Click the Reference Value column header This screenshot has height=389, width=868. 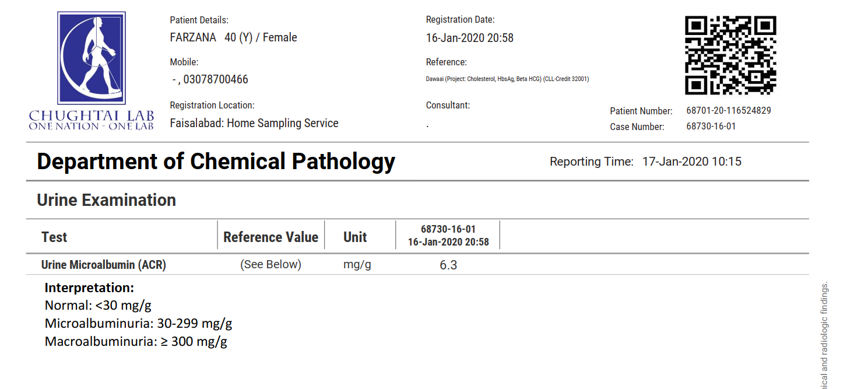pos(270,237)
